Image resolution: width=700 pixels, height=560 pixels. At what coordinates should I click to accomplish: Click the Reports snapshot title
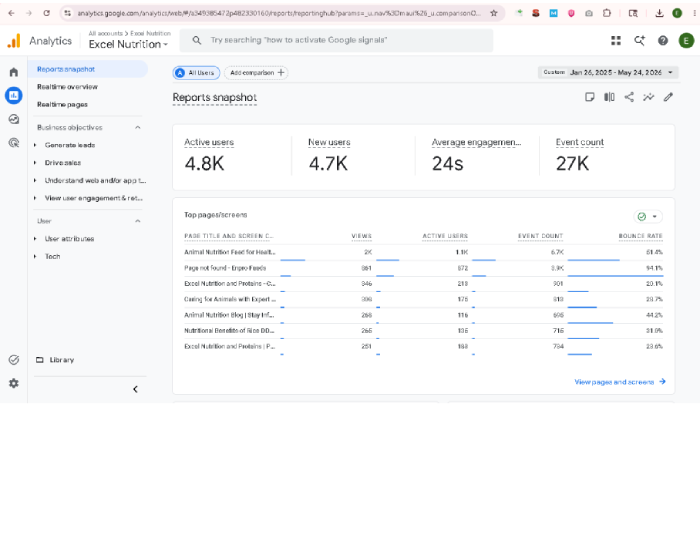pos(215,97)
